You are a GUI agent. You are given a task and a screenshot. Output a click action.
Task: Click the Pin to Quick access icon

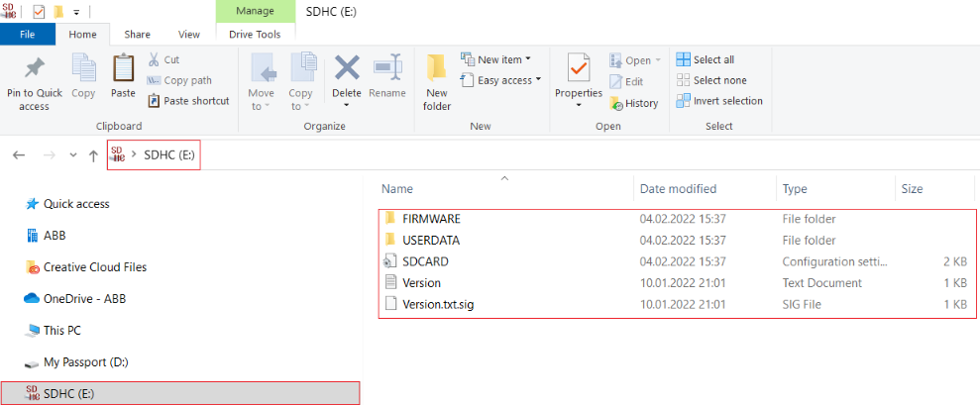coord(34,69)
